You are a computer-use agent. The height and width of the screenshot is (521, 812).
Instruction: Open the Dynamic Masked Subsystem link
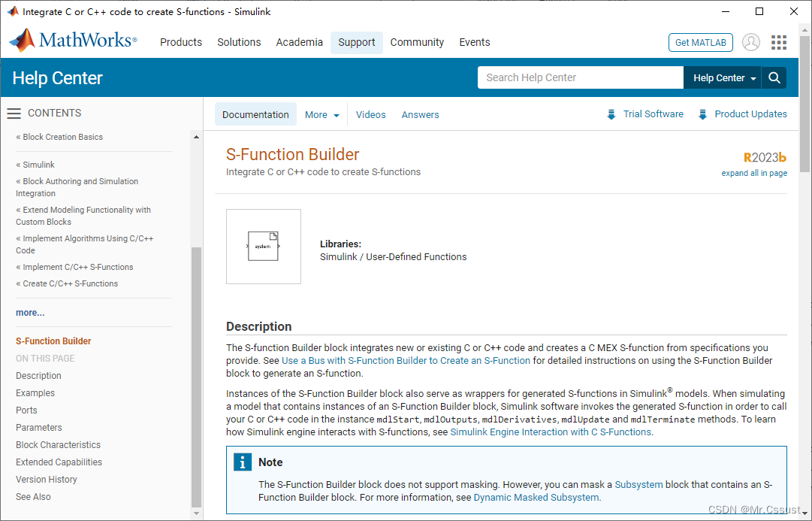(536, 498)
